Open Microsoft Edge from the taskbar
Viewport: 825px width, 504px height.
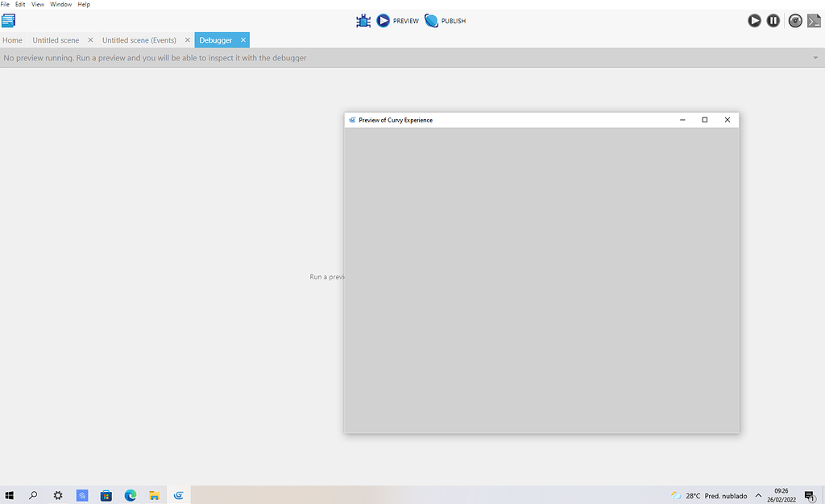coord(130,495)
